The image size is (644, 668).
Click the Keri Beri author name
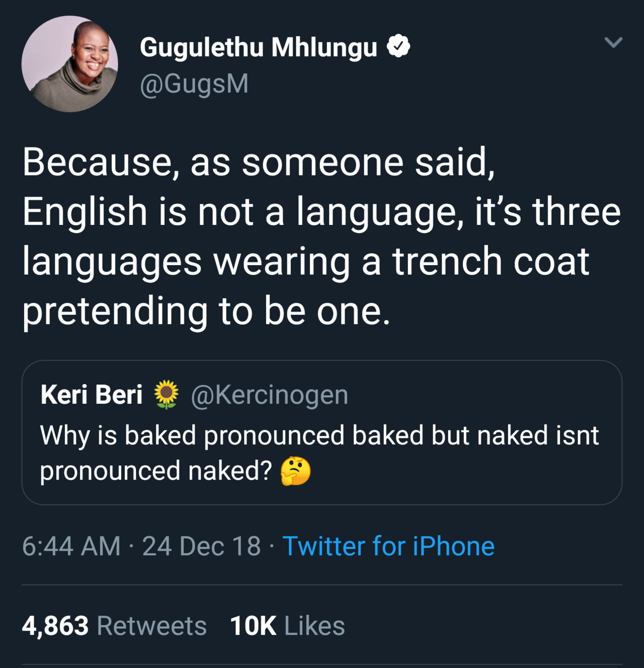(92, 394)
